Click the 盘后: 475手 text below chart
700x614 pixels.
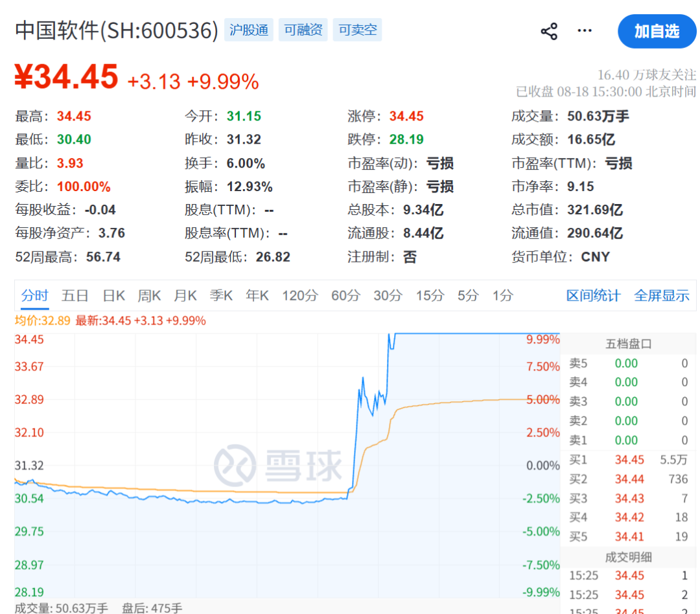[x=152, y=608]
